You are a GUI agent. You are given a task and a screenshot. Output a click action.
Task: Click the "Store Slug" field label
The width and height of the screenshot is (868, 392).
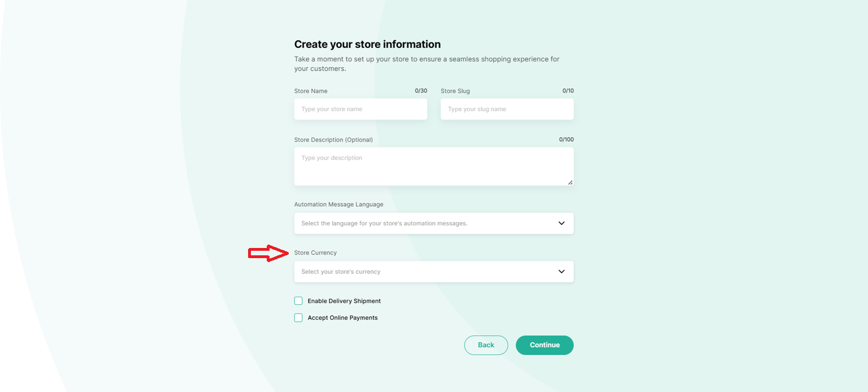(x=455, y=91)
